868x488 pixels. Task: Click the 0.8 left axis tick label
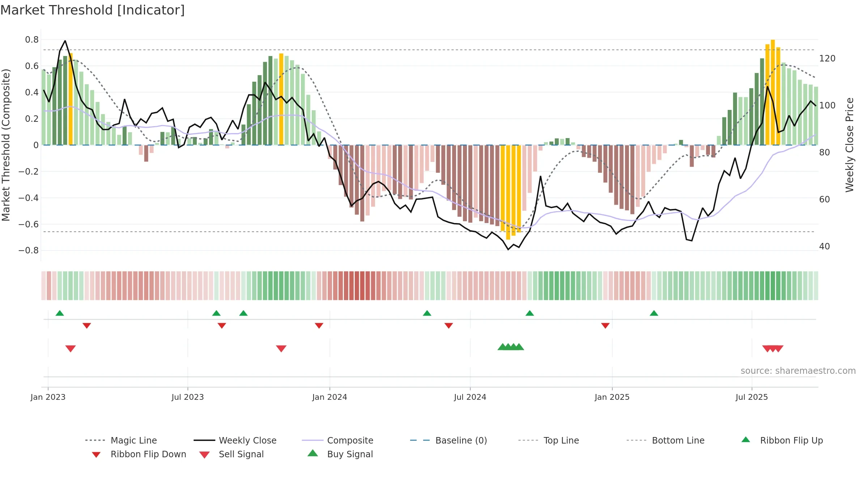(x=32, y=40)
